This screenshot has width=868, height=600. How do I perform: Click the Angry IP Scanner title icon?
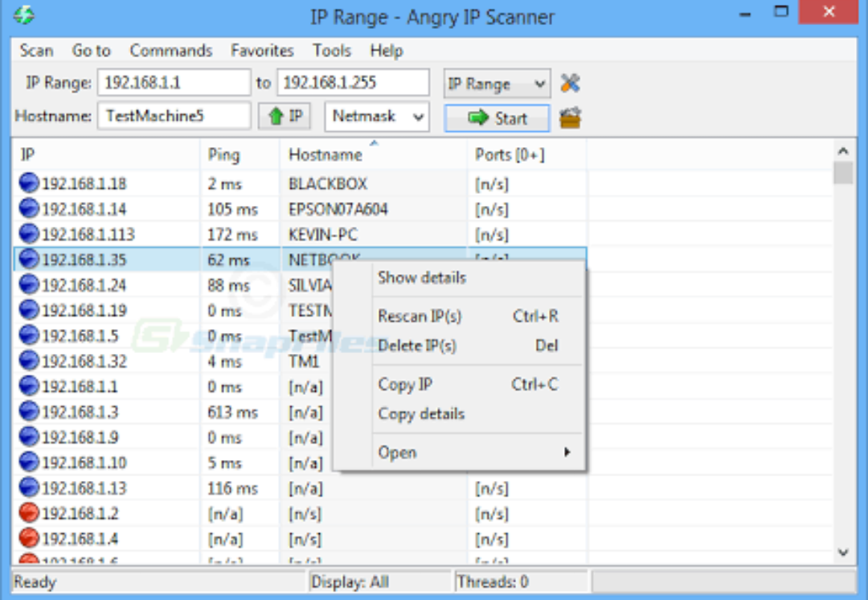point(24,15)
